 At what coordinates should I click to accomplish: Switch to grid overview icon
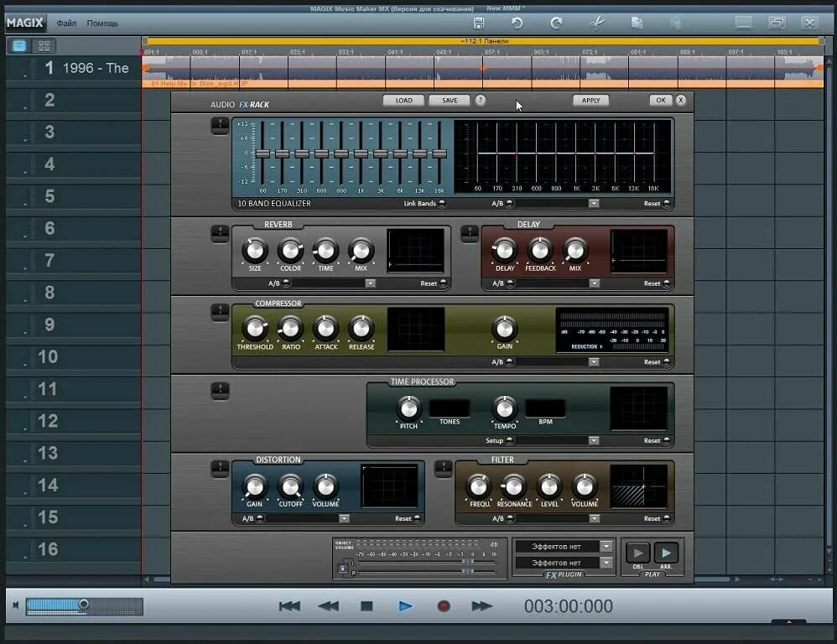[44, 46]
